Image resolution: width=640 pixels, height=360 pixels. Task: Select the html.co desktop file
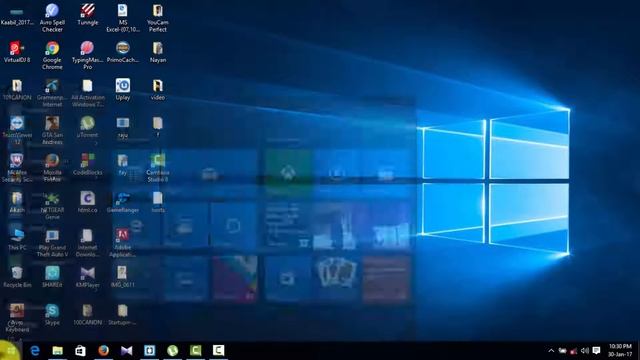[x=87, y=202]
